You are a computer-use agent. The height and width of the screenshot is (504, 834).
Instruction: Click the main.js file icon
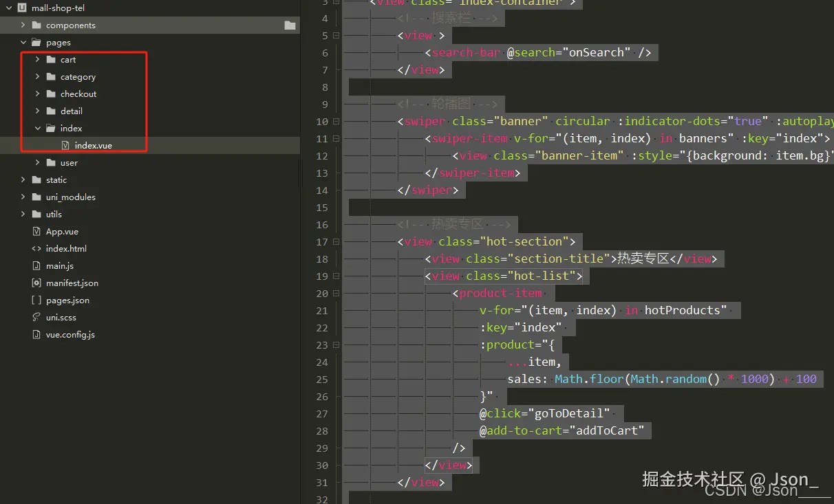pos(36,266)
